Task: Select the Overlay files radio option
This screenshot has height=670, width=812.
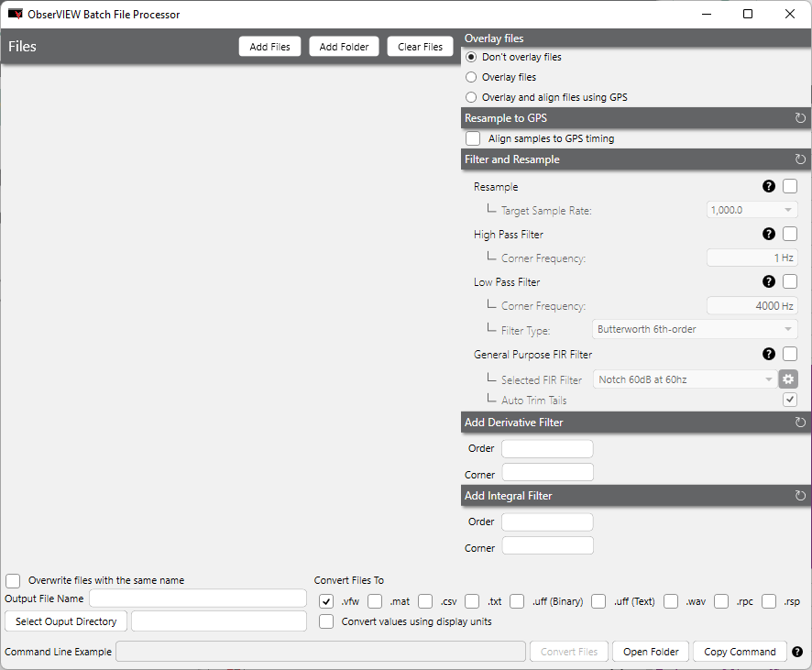Action: pos(472,77)
